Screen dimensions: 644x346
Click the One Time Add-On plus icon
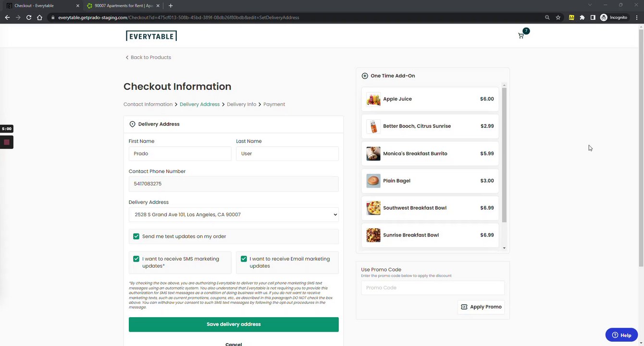click(365, 76)
